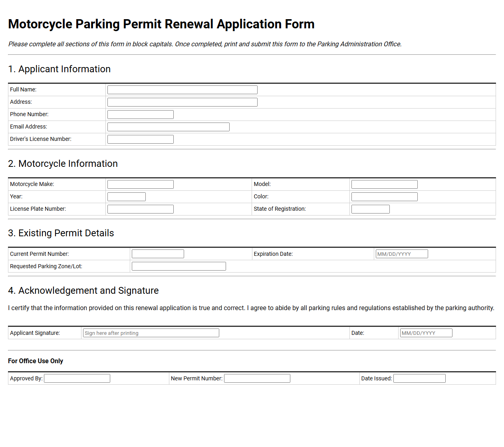
Task: Select the 'License Plate Number:' label
Action: point(38,209)
